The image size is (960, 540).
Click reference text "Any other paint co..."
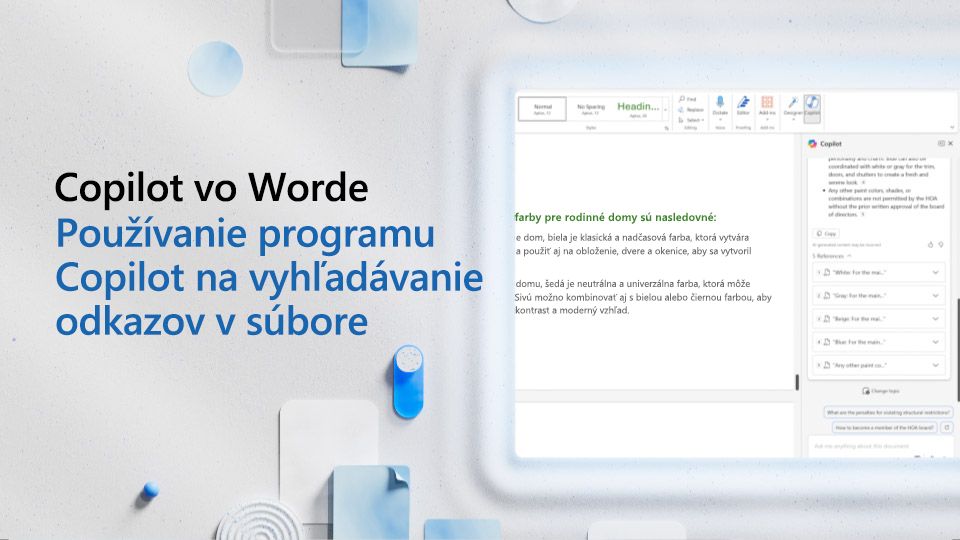pyautogui.click(x=860, y=366)
